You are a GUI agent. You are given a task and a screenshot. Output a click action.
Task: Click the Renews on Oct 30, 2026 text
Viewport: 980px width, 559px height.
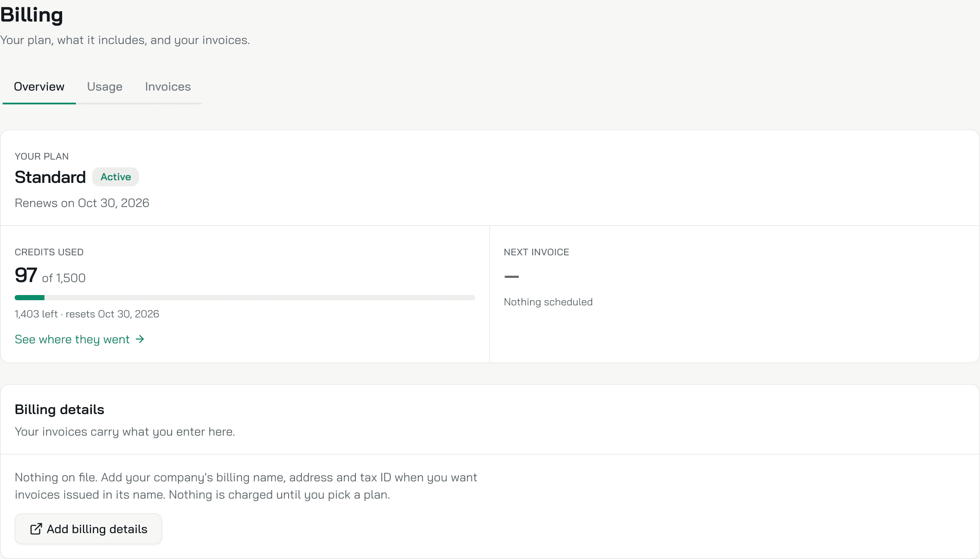(x=82, y=203)
